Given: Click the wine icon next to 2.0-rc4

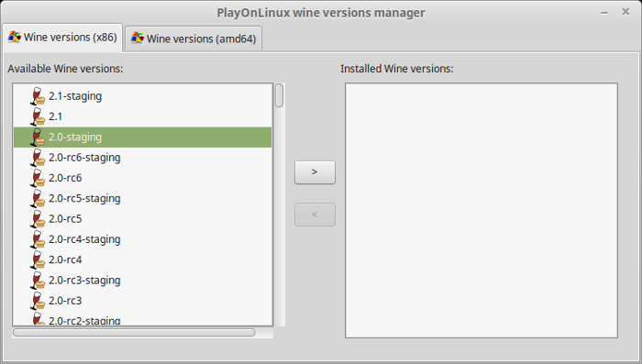Looking at the screenshot, I should 38,260.
